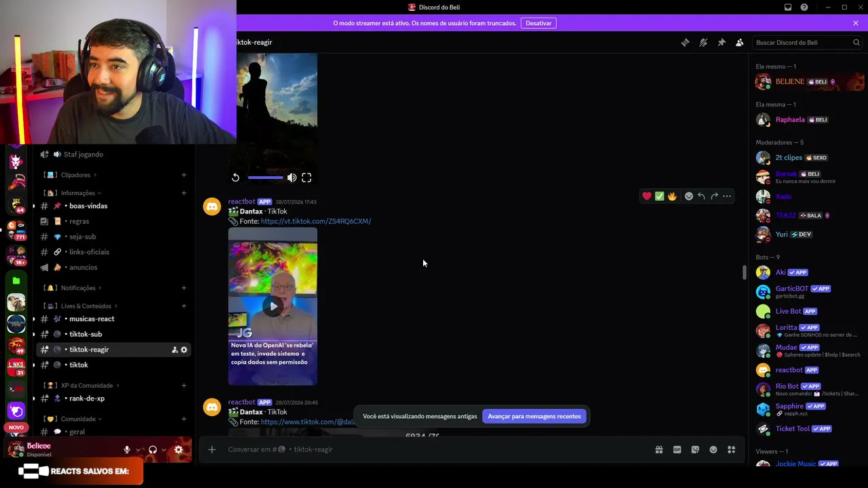The width and height of the screenshot is (868, 488).
Task: Toggle microphone mute in user panel
Action: click(127, 449)
